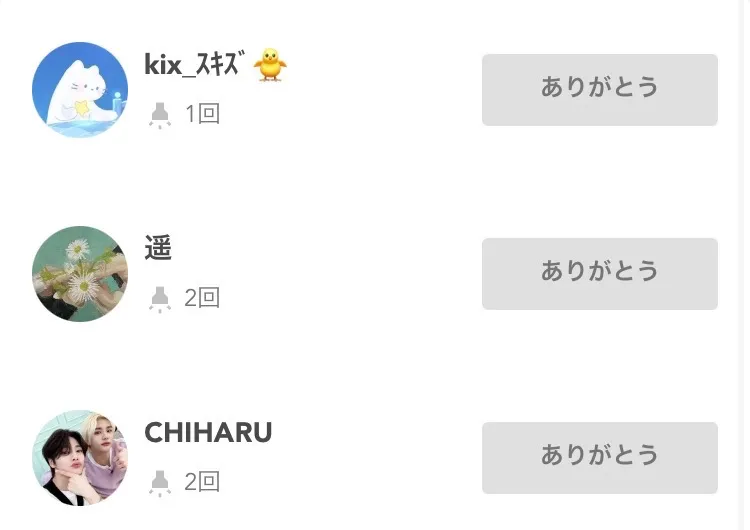Click the bell icon under 遥

coord(159,298)
